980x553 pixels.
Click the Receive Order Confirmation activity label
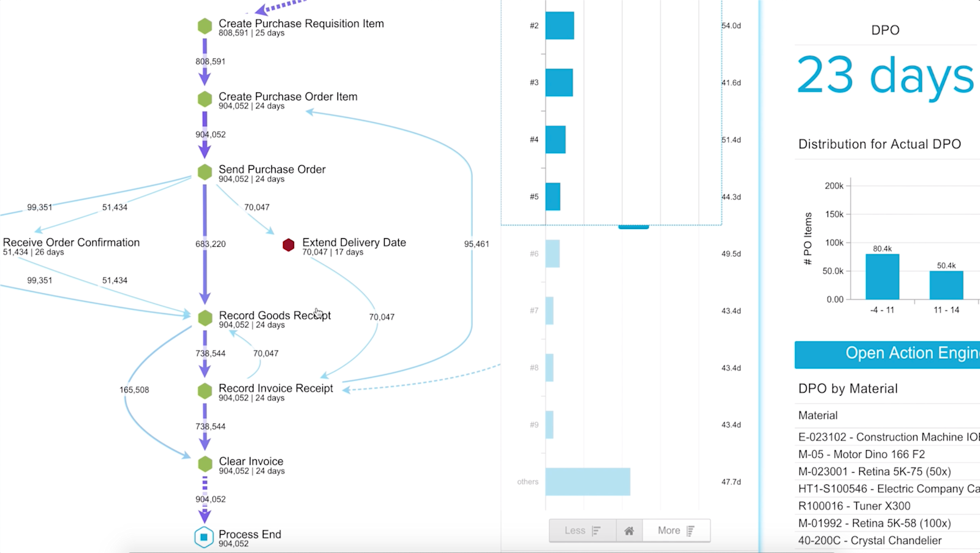71,243
